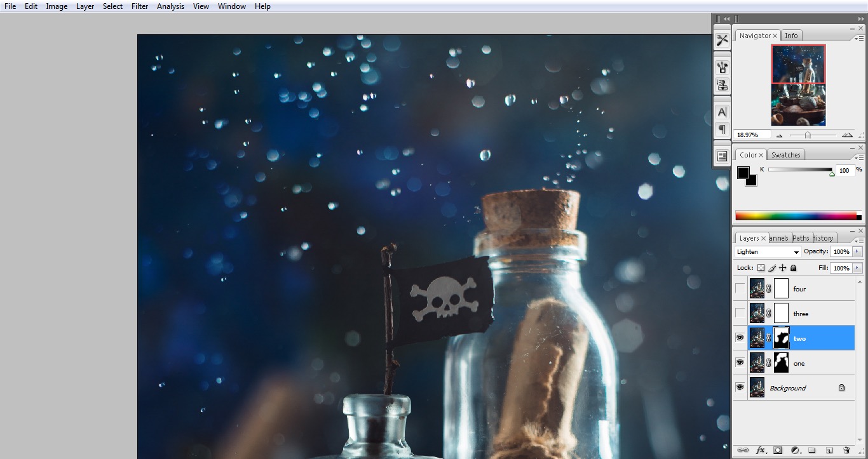868x459 pixels.
Task: Open the Brushes panel dock icon
Action: point(722,67)
